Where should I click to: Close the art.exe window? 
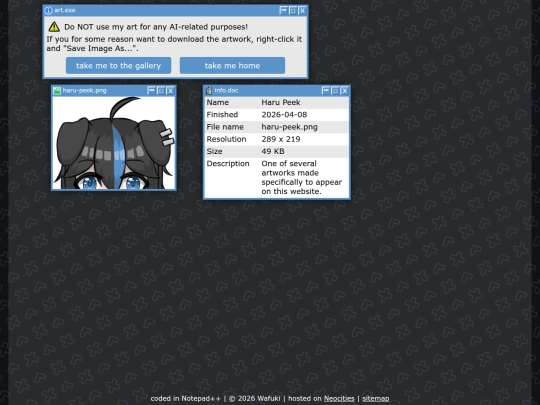[302, 10]
